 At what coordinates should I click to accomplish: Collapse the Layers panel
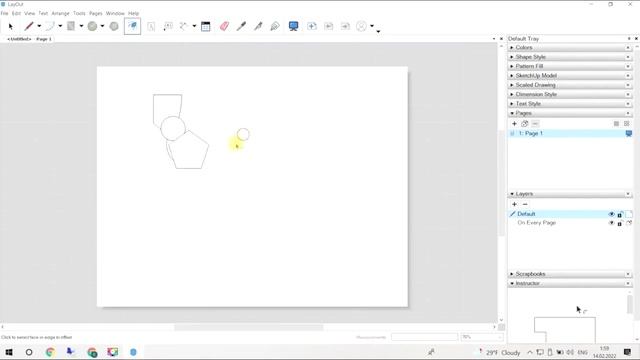(x=570, y=194)
